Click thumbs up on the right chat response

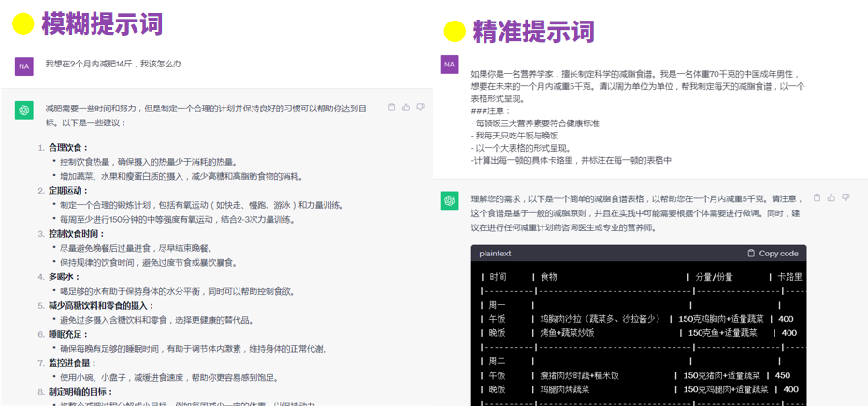coord(831,197)
